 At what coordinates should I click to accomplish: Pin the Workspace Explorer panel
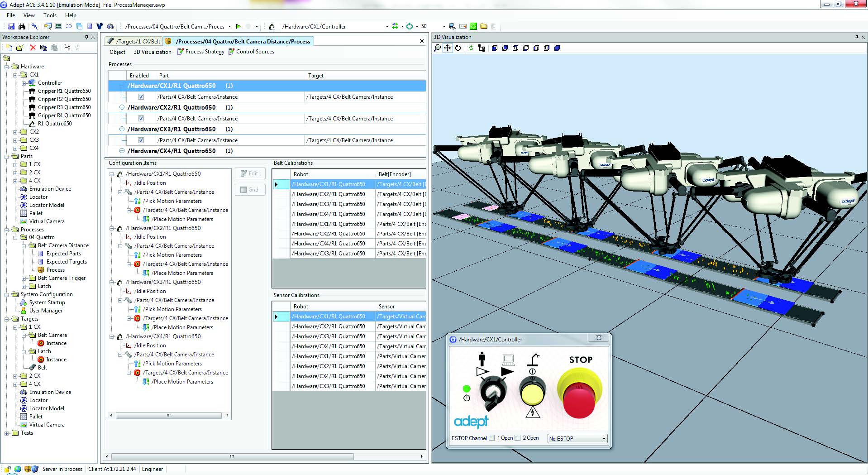[x=86, y=37]
